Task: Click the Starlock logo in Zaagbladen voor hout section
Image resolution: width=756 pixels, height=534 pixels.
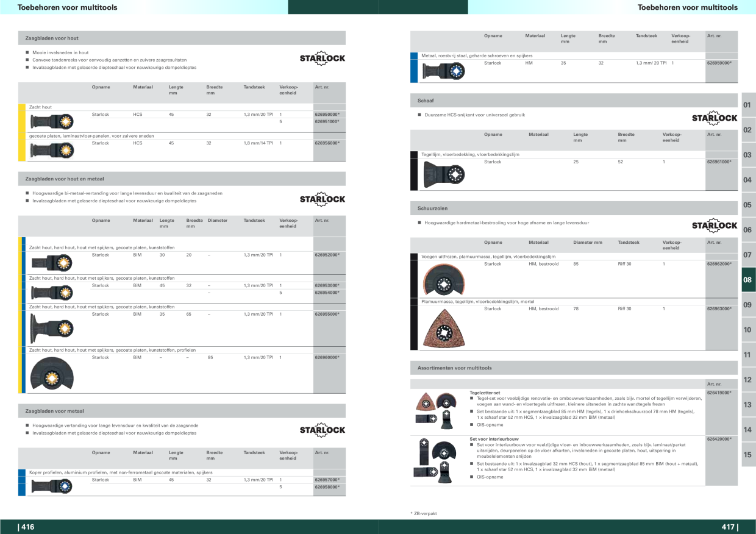Action: click(323, 58)
